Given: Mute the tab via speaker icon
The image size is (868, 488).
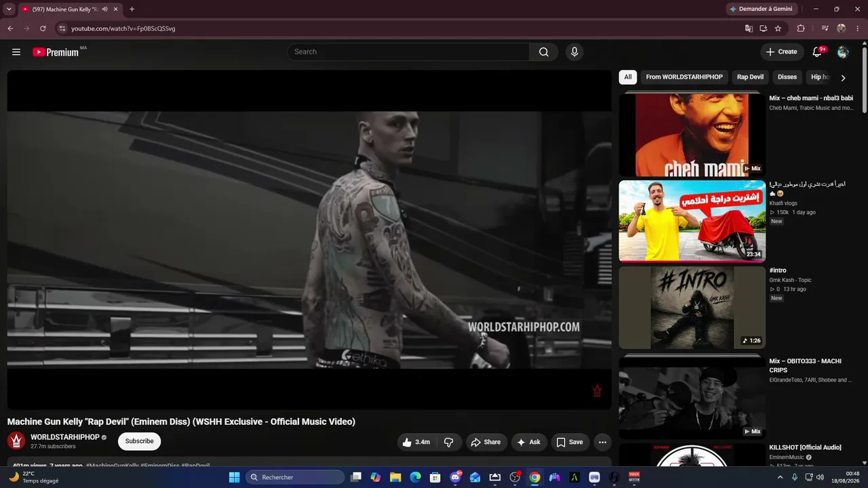Looking at the screenshot, I should tap(104, 9).
